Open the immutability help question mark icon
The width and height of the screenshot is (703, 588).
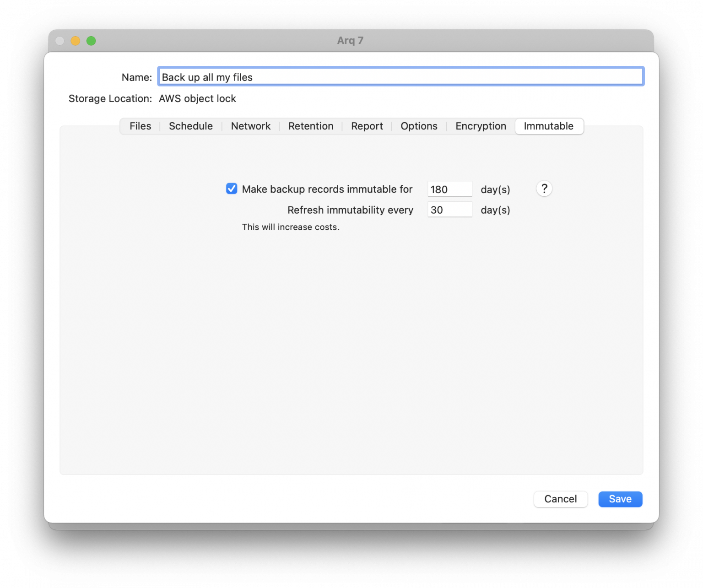(544, 189)
